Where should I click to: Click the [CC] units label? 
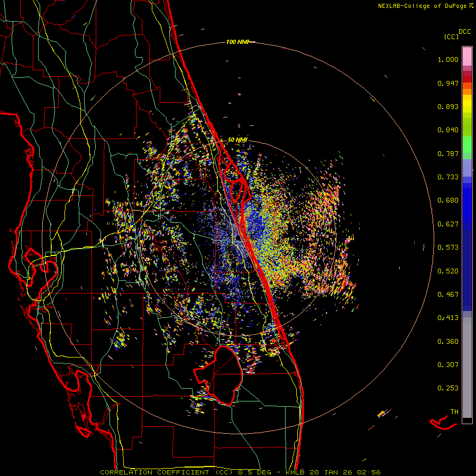pyautogui.click(x=451, y=36)
